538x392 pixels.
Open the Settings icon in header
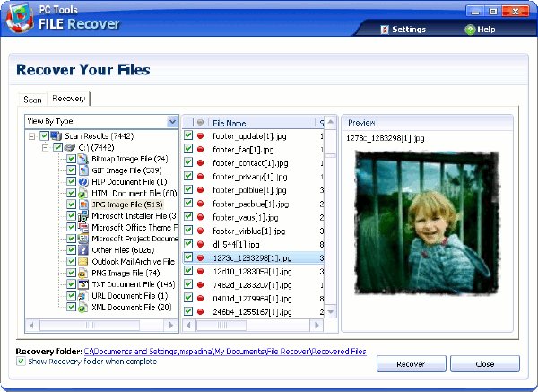[x=385, y=30]
